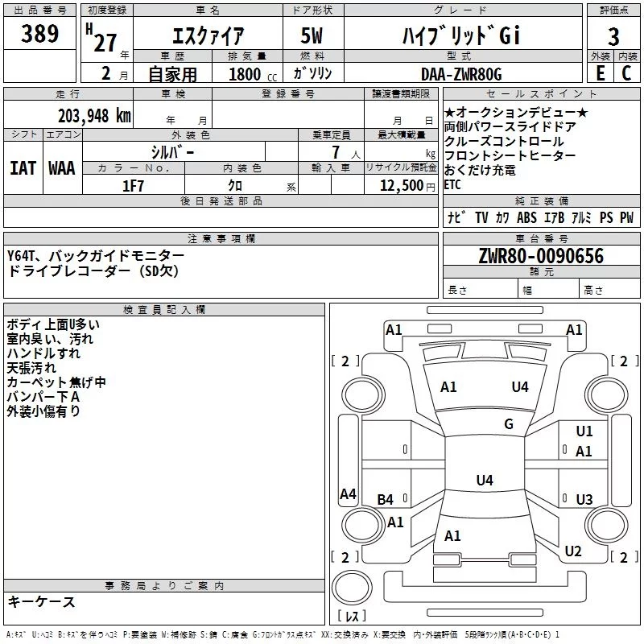The image size is (644, 644).
Task: Click displacement 1800 cc
Action: click(253, 75)
